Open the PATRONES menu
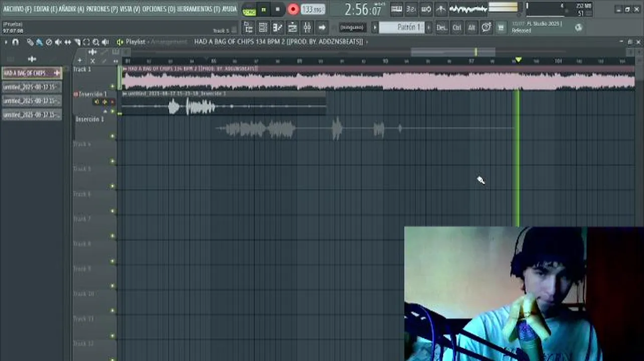 tap(102, 9)
